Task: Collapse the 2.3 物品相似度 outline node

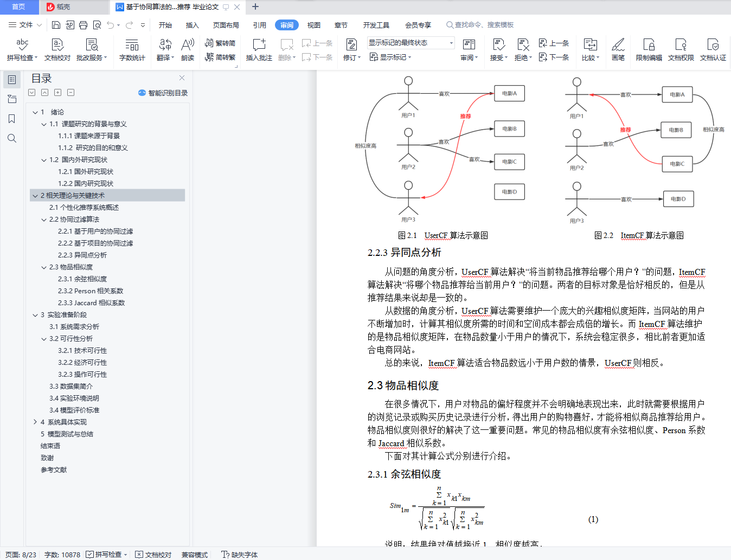Action: (44, 267)
